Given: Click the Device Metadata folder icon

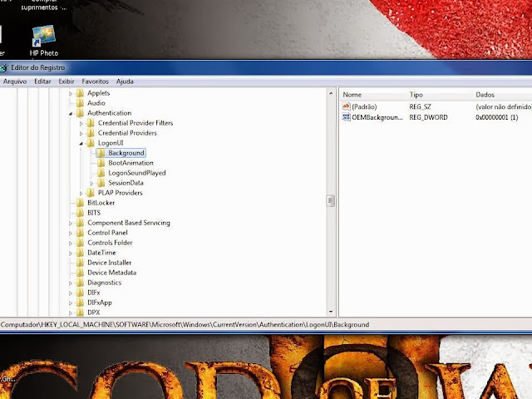Looking at the screenshot, I should pyautogui.click(x=80, y=273).
